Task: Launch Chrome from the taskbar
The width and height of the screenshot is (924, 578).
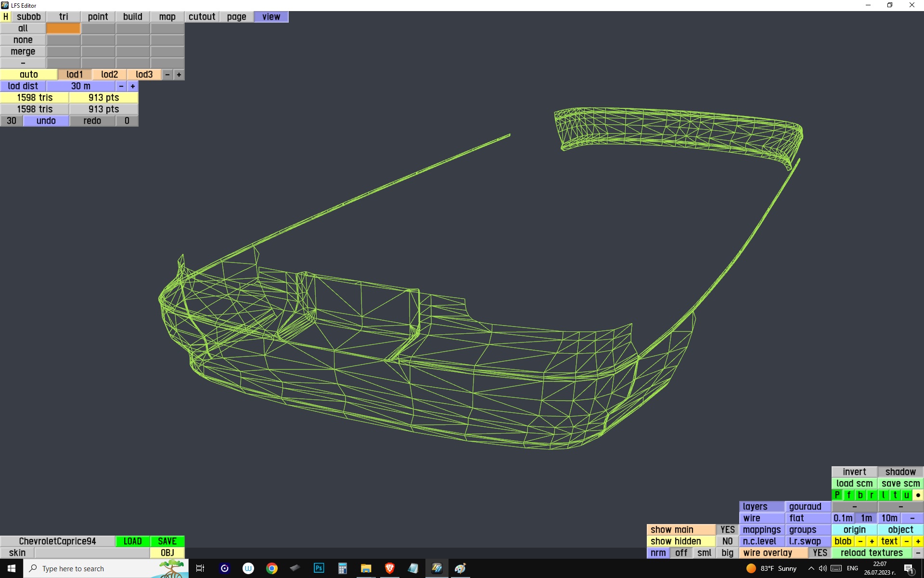Action: coord(272,568)
